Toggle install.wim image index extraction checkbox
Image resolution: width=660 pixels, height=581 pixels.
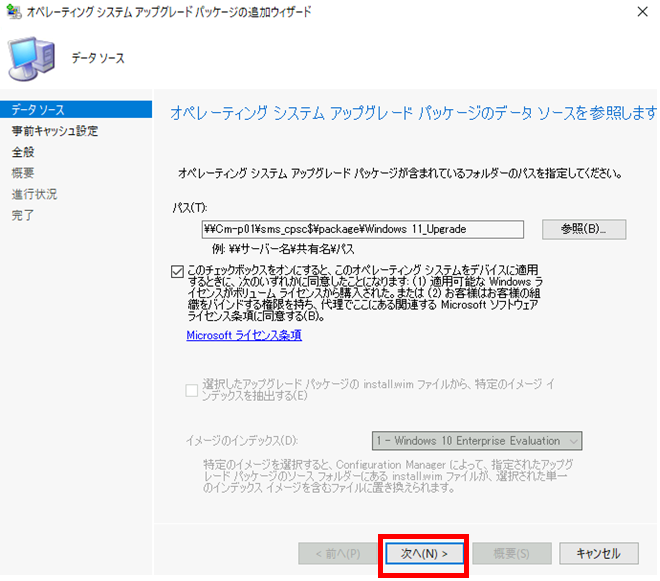192,390
